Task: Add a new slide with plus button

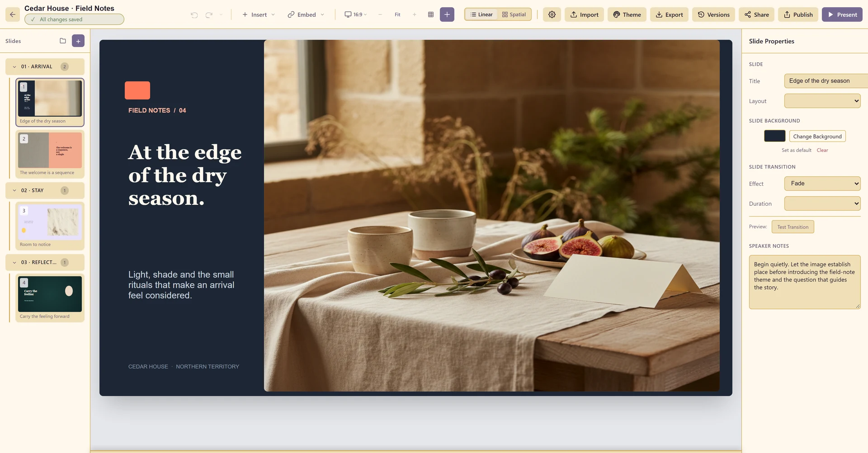Action: (x=78, y=41)
